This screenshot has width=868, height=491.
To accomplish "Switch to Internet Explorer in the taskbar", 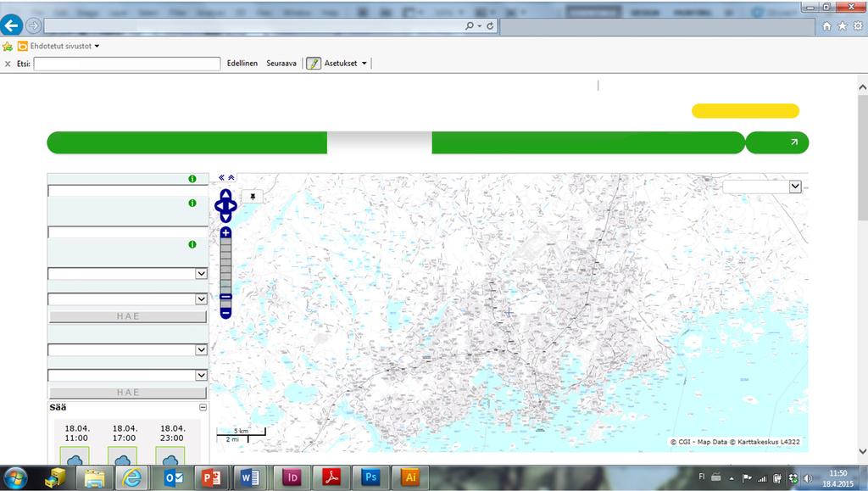I will (x=131, y=478).
